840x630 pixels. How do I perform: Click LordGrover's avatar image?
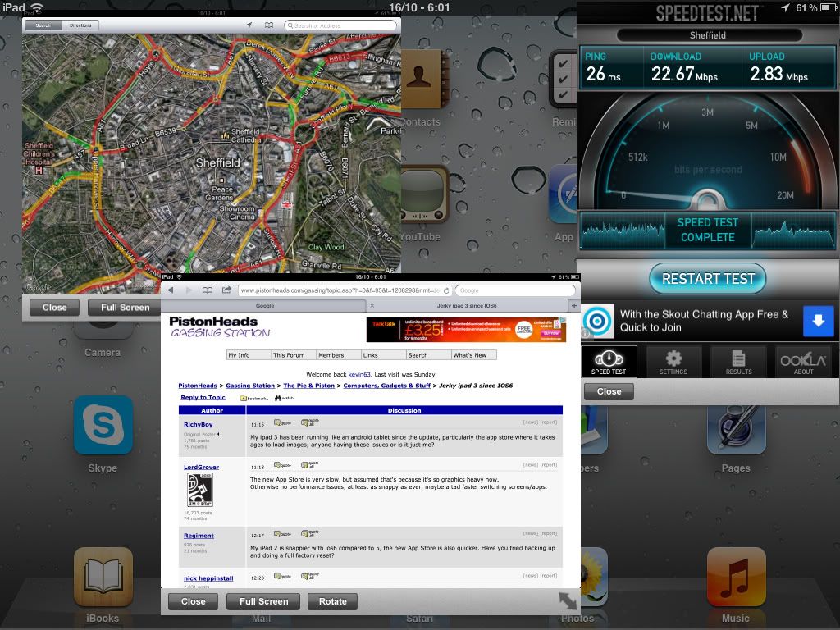click(x=199, y=490)
